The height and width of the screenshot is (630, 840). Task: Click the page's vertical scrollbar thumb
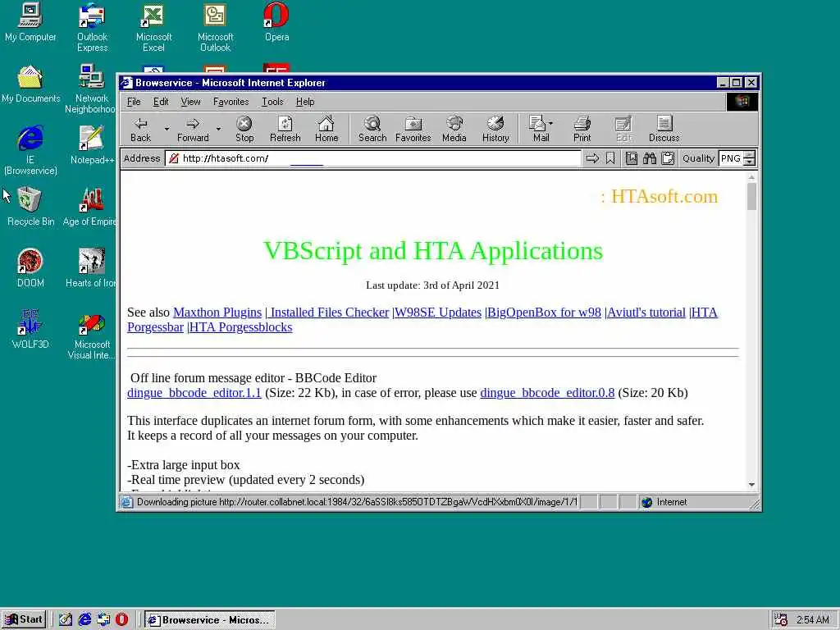(751, 196)
